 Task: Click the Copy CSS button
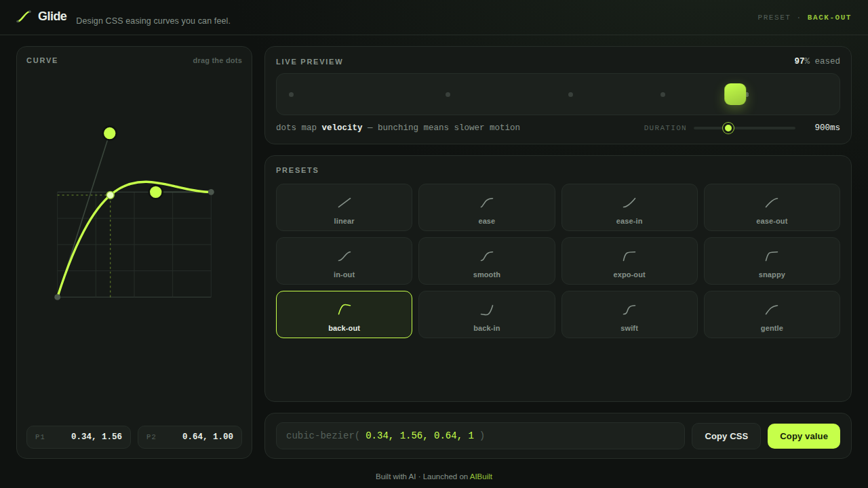726,436
